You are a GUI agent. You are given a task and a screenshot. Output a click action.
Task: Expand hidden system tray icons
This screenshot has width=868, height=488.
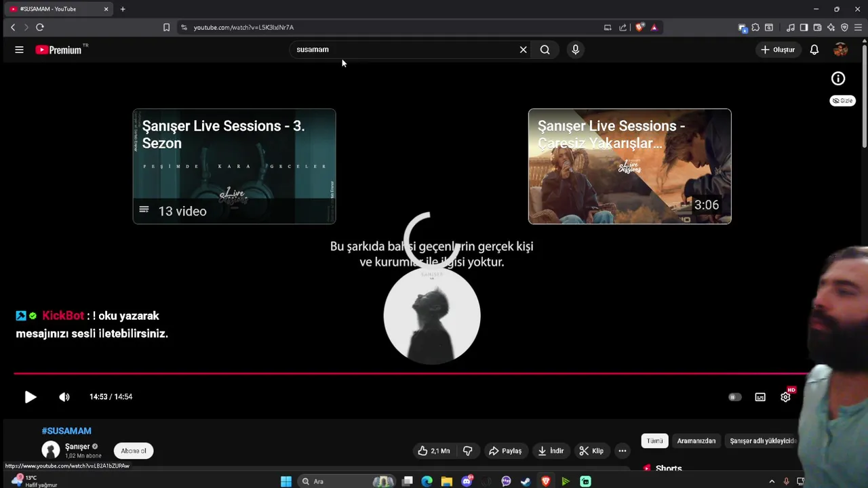(x=772, y=481)
